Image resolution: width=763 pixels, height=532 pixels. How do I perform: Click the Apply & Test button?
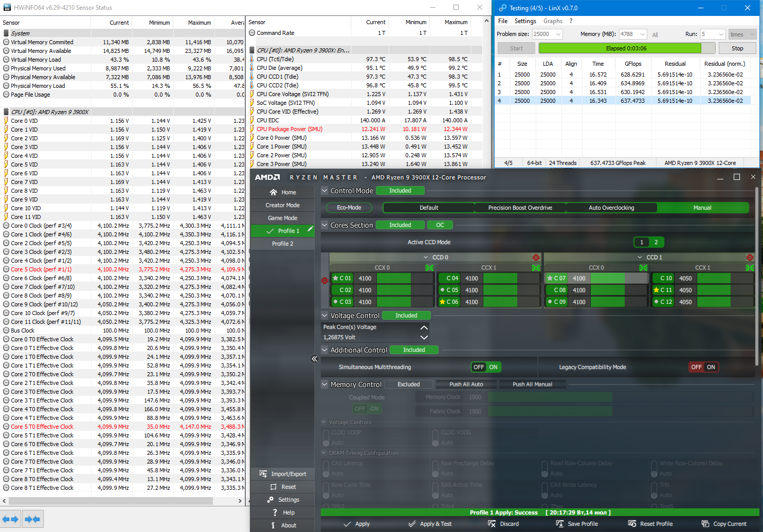point(430,524)
